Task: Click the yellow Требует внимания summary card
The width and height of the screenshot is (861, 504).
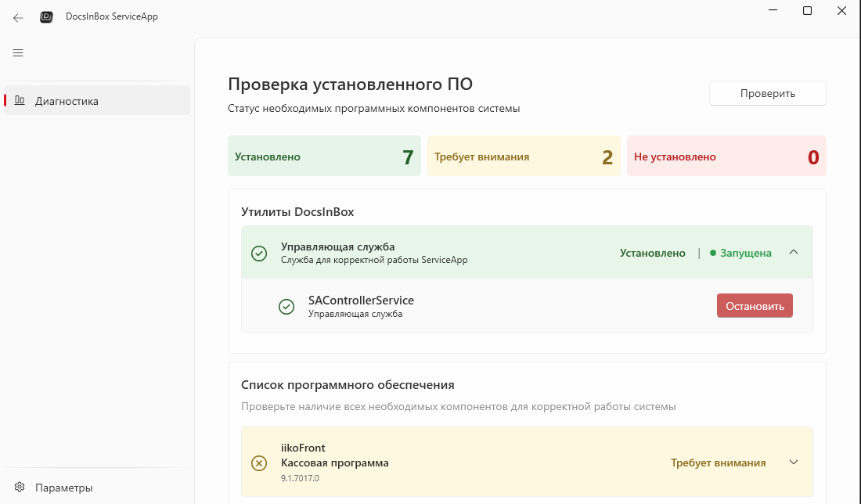Action: (x=524, y=157)
